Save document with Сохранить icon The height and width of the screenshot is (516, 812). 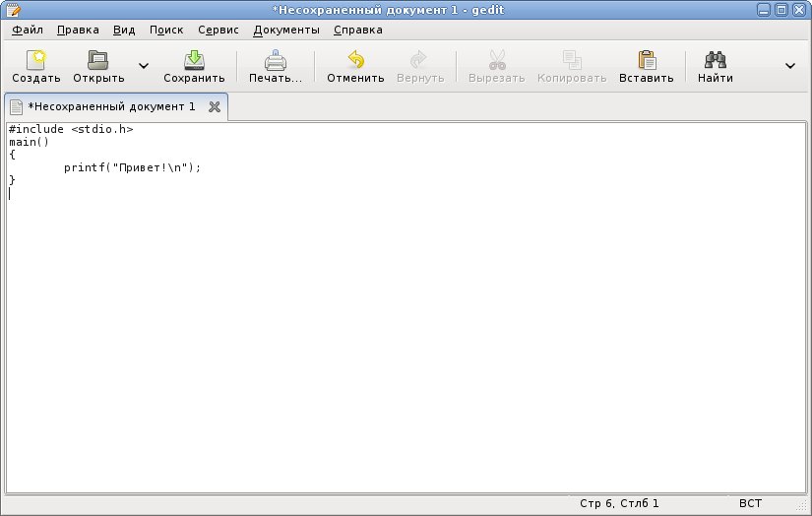(194, 60)
